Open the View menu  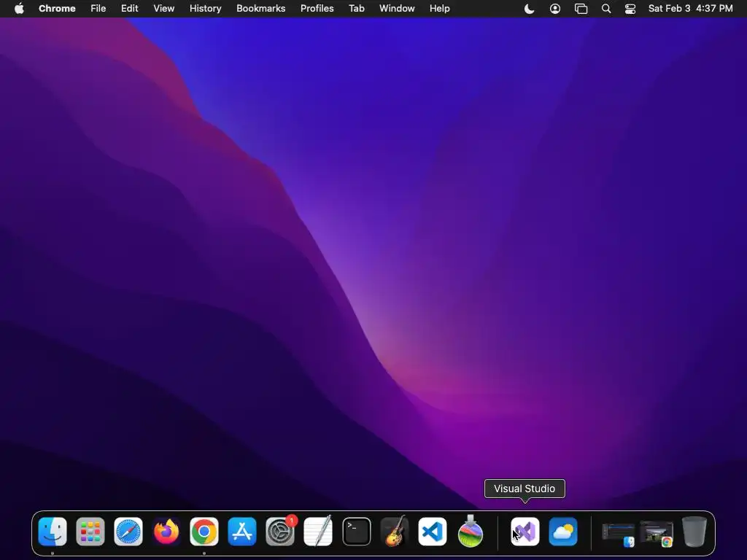point(164,9)
